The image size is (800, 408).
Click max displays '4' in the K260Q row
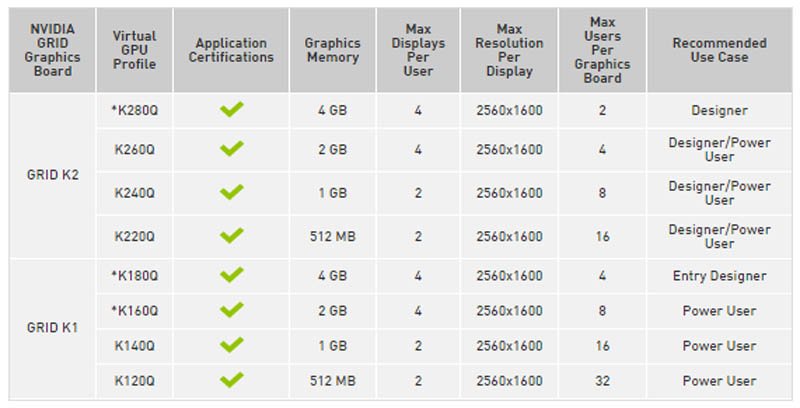418,149
